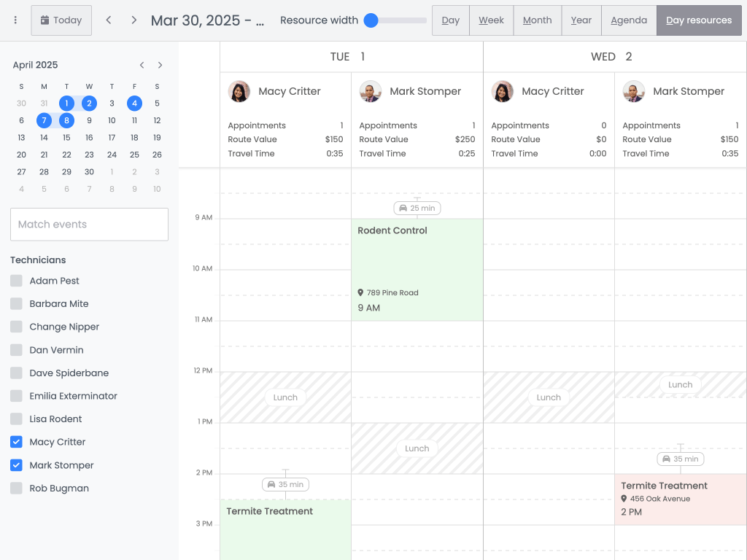Click the Technicians section heading
Viewport: 747px width, 560px height.
click(38, 260)
